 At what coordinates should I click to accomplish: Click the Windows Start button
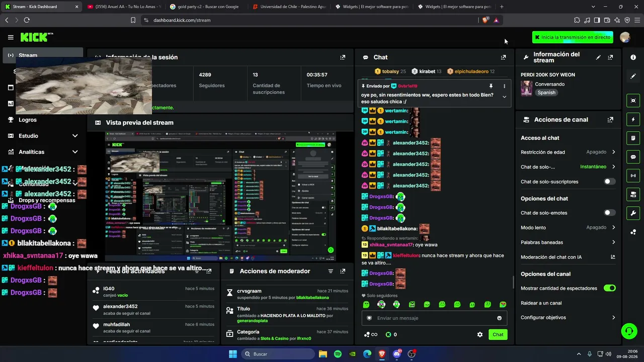(x=233, y=354)
